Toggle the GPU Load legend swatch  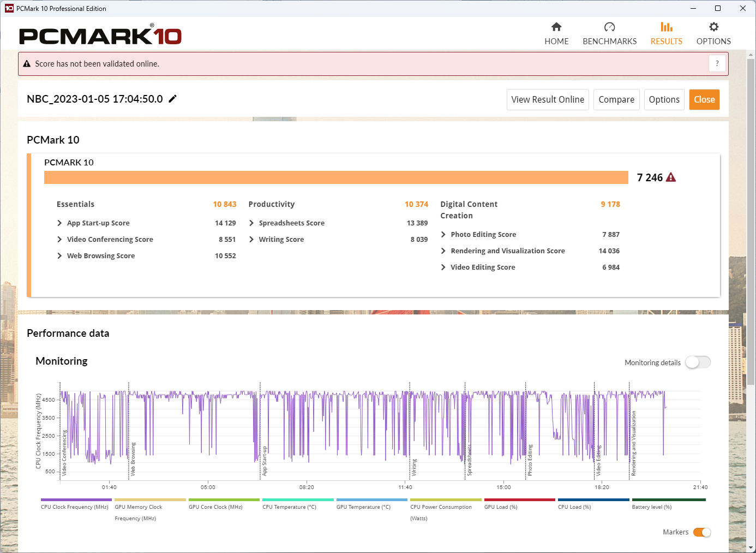click(520, 500)
